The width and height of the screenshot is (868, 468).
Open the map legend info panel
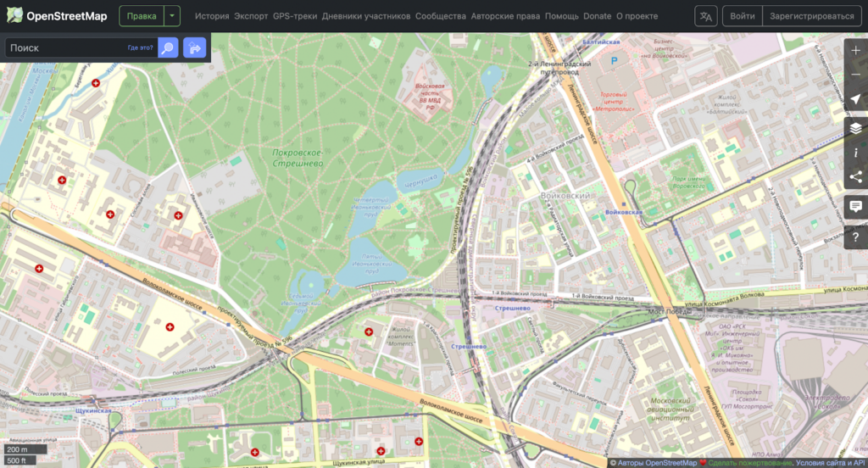855,153
